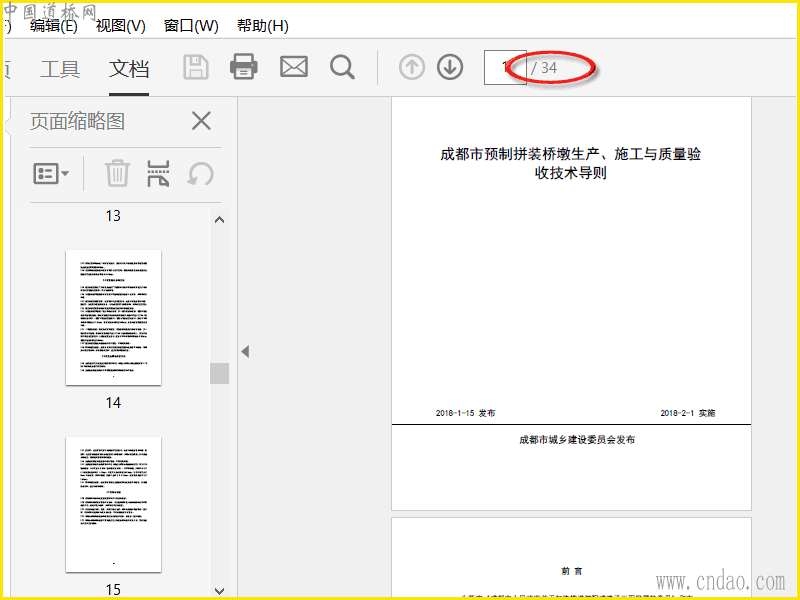The width and height of the screenshot is (800, 600).
Task: Click thumbnail scrollbar up arrow
Action: (219, 220)
